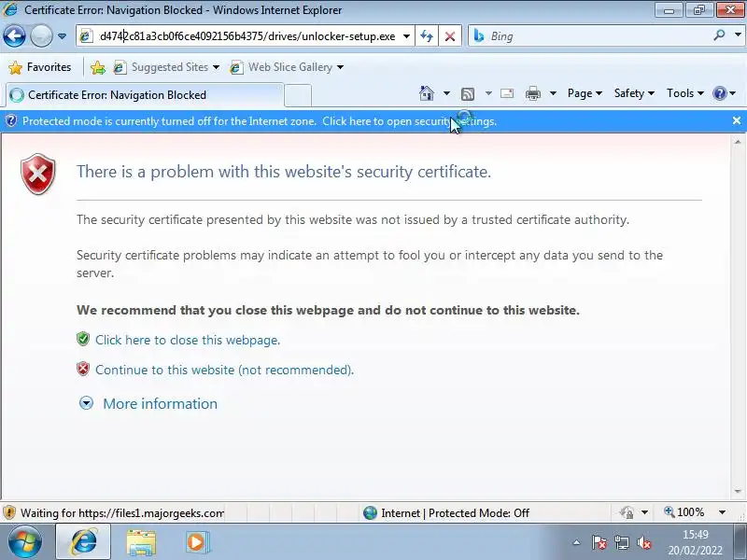Image resolution: width=747 pixels, height=560 pixels.
Task: Click the status bar privacy lock icon
Action: [x=627, y=512]
